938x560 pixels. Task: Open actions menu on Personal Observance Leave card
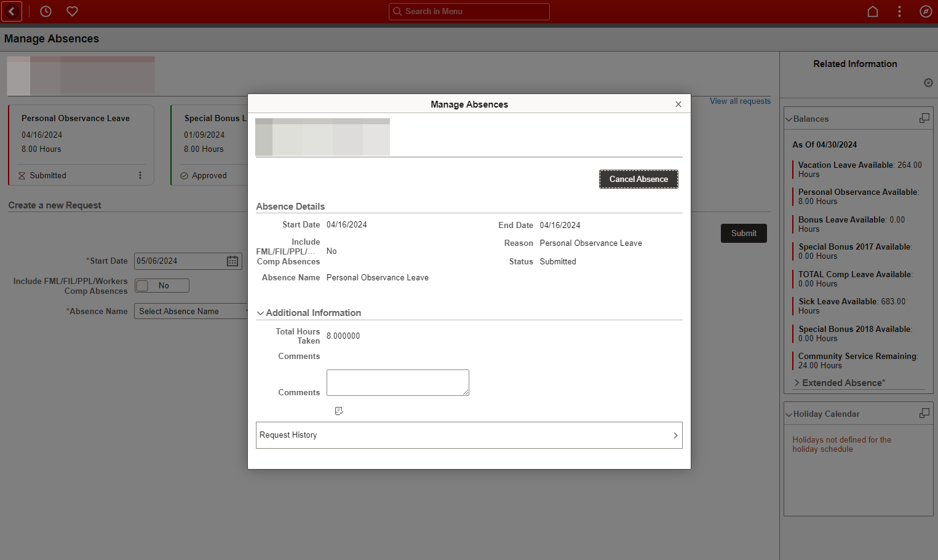click(x=140, y=175)
